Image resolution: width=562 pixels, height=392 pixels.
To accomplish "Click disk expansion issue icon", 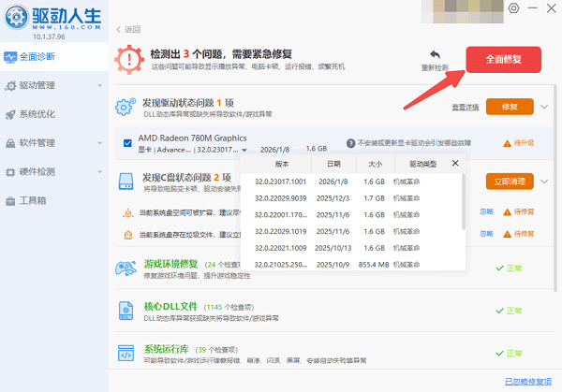I will 128,213.
